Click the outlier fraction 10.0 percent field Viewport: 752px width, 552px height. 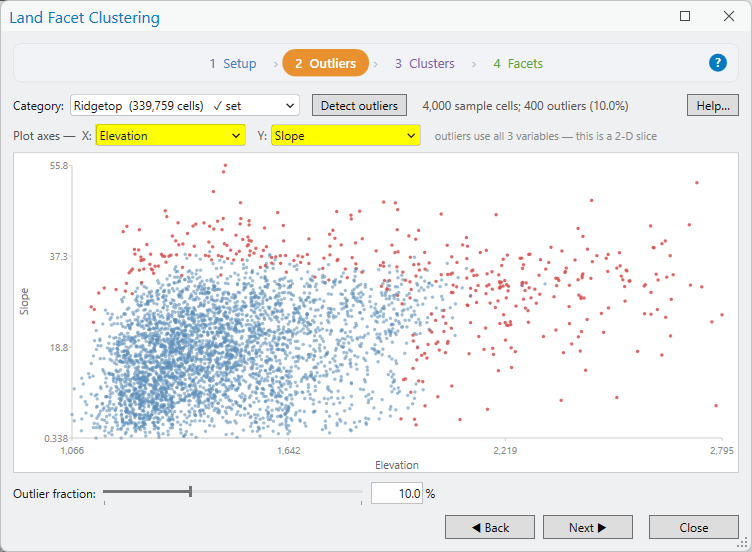click(397, 493)
